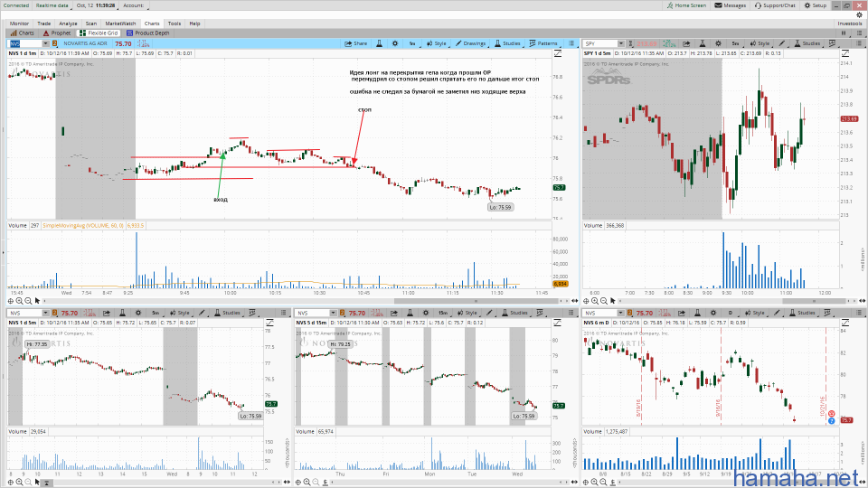868x488 pixels.
Task: Open the Style menu in main NVS chart
Action: [437, 43]
